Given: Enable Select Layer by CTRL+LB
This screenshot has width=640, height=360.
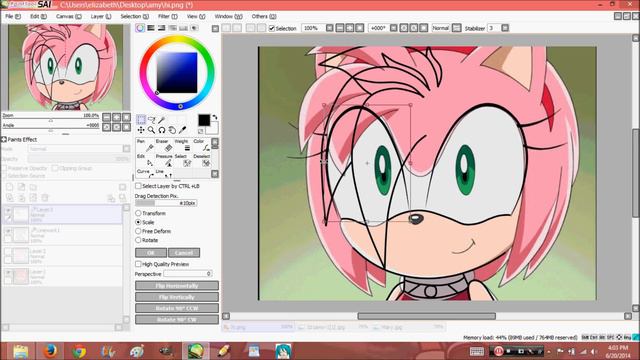Looking at the screenshot, I should (x=138, y=186).
